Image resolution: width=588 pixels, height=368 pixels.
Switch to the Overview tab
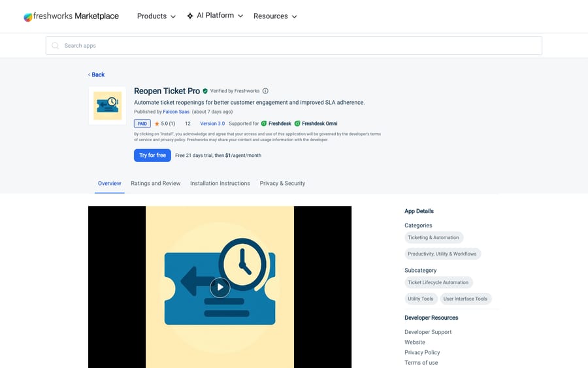pyautogui.click(x=110, y=184)
